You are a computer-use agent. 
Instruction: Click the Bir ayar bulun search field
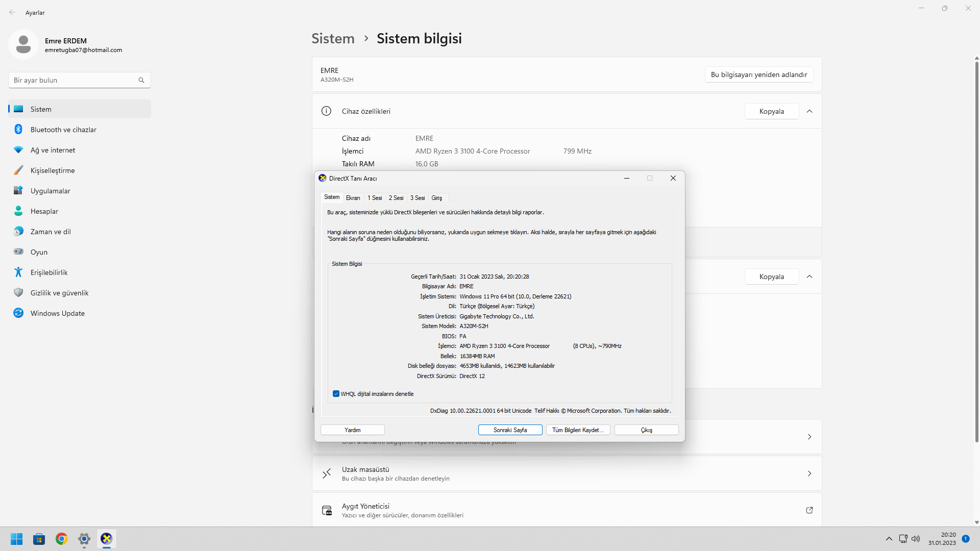coord(74,80)
